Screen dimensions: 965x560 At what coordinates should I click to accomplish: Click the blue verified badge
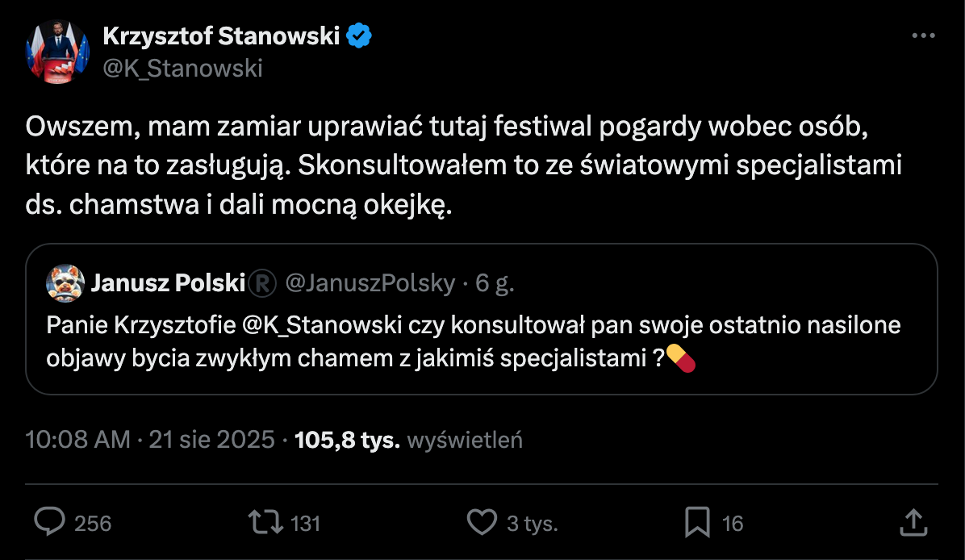pyautogui.click(x=359, y=36)
